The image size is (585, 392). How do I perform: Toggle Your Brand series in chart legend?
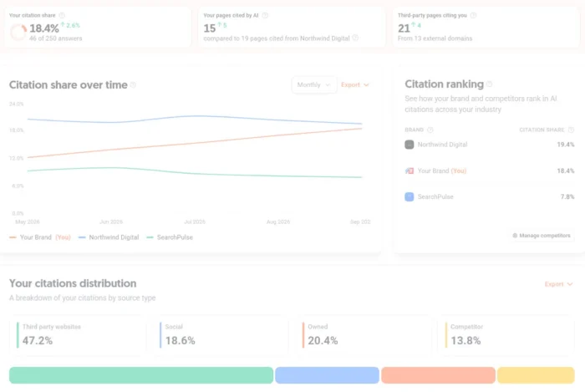pos(40,237)
